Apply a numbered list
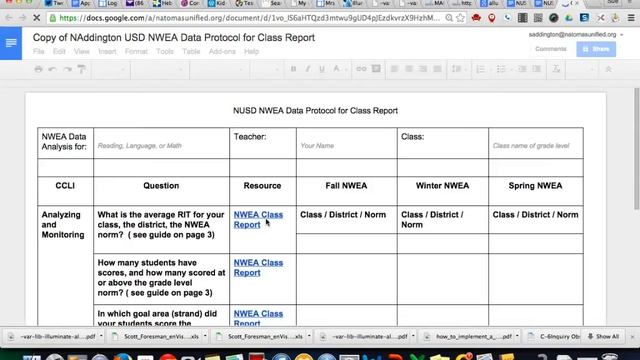640x360 pixels. point(481,69)
